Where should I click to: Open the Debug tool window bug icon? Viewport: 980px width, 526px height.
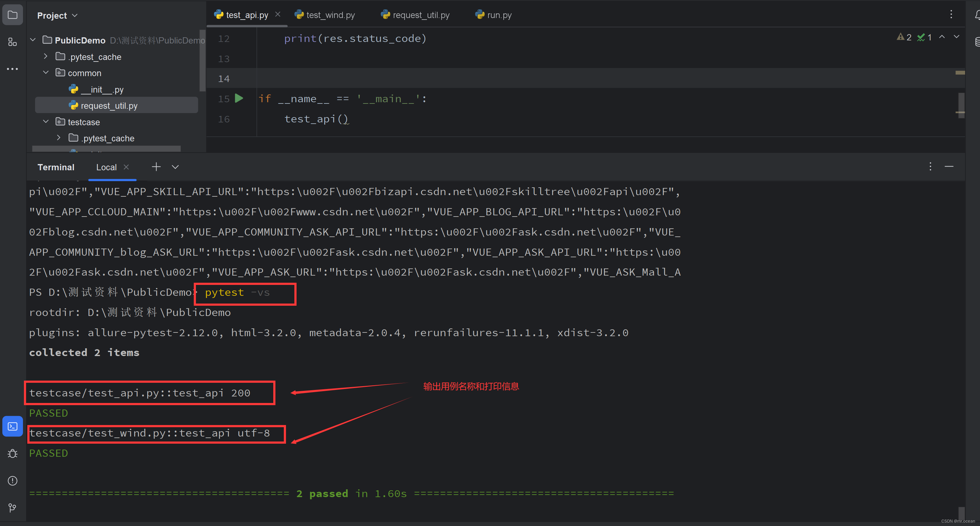coord(12,454)
